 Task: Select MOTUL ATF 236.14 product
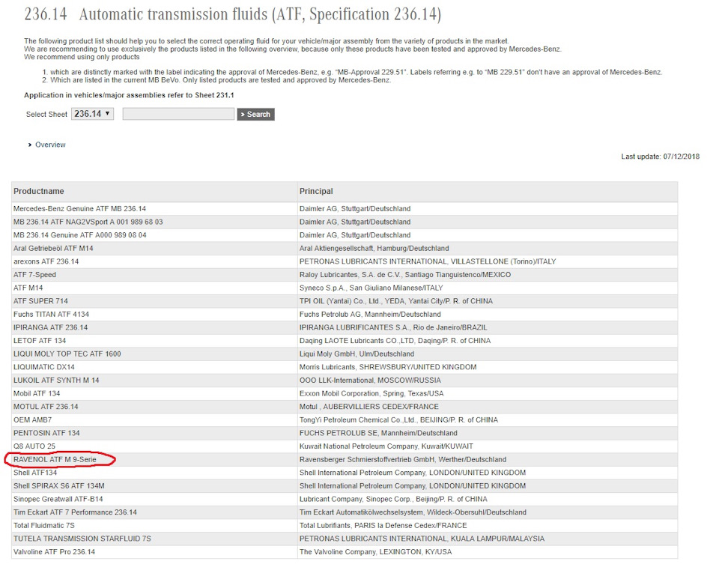(46, 407)
